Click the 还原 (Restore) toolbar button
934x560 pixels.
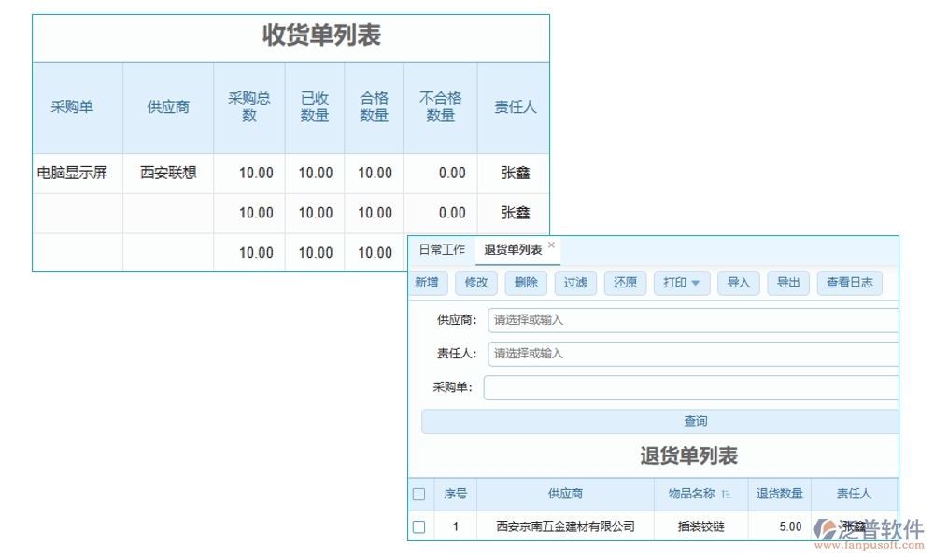625,283
